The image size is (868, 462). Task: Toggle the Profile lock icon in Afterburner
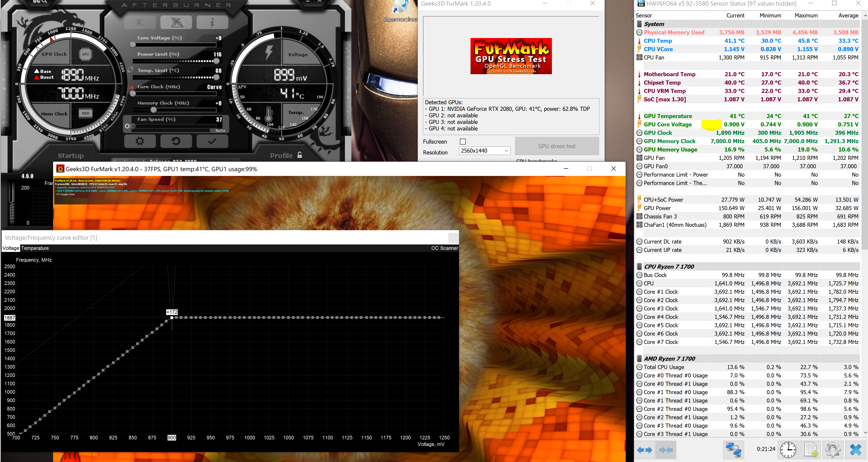[300, 155]
